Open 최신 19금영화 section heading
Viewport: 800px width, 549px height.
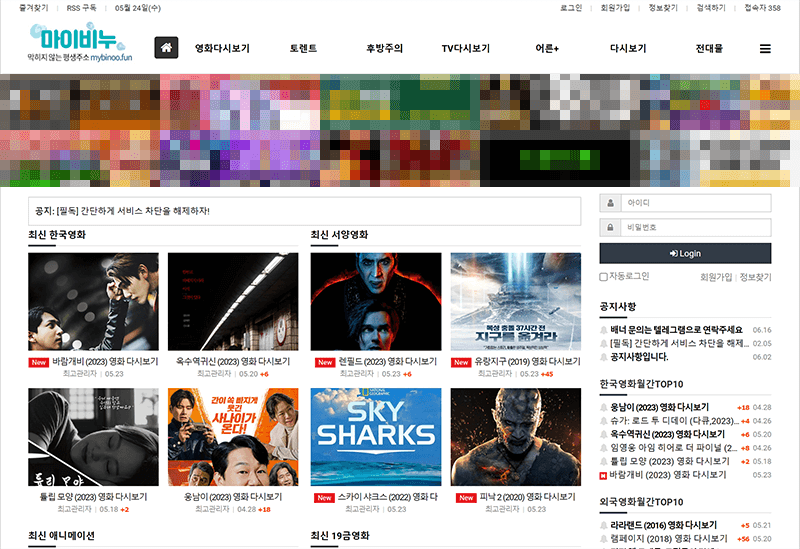[340, 536]
